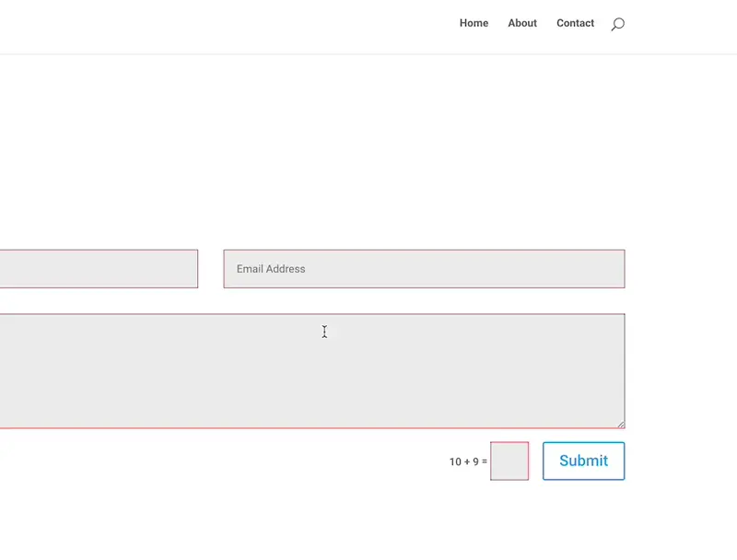This screenshot has width=737, height=560.
Task: Click the textarea resize handle
Action: [x=621, y=425]
